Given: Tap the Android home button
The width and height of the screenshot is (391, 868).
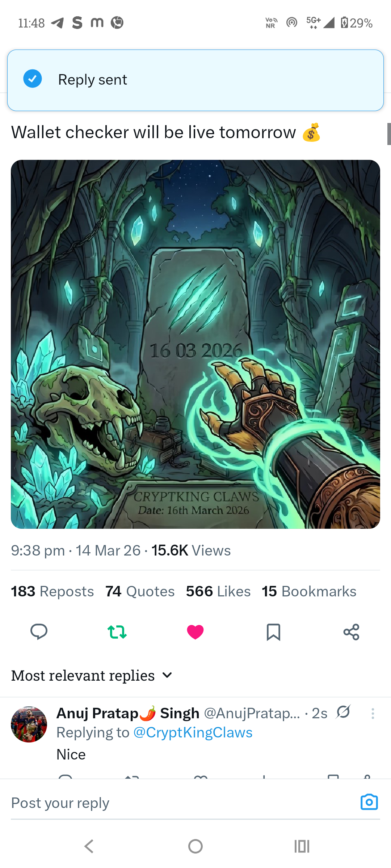Looking at the screenshot, I should coord(195,846).
